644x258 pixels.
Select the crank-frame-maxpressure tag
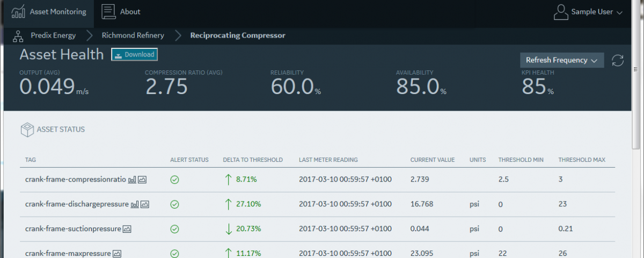(68, 253)
